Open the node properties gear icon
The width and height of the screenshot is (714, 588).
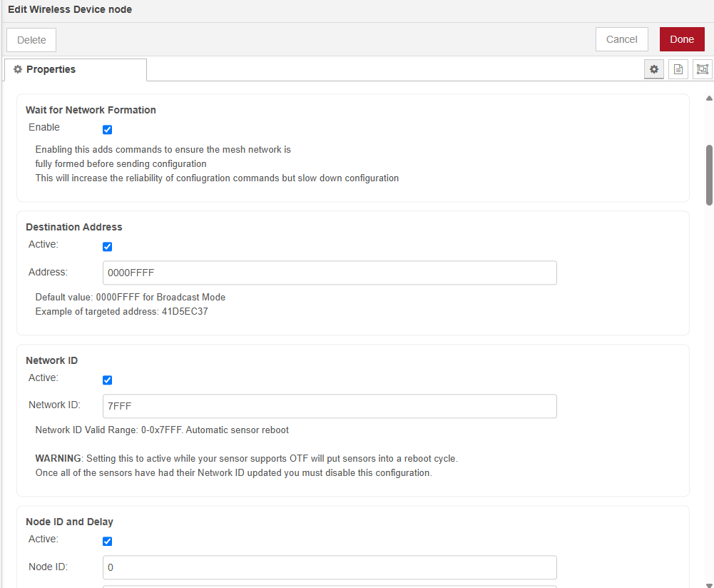654,69
